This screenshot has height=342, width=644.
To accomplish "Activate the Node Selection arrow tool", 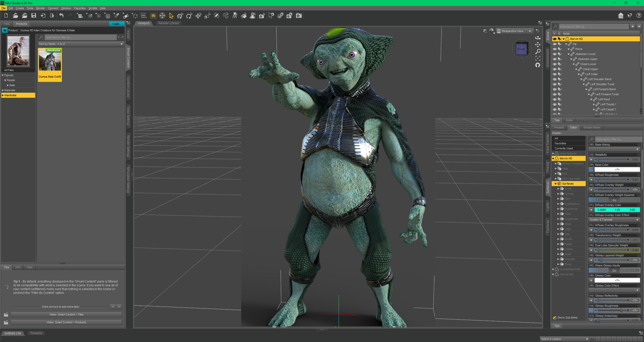I will coord(171,15).
